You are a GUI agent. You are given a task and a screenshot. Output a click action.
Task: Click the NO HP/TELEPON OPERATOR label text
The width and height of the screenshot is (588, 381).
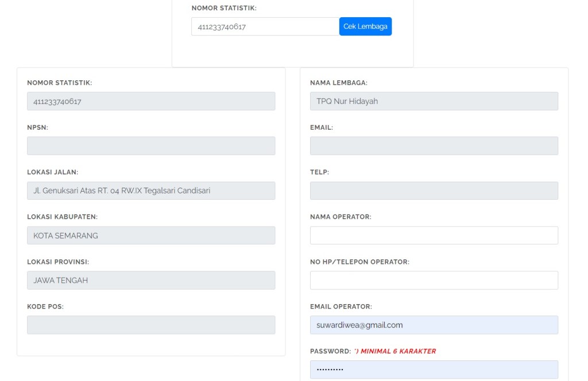tap(359, 262)
